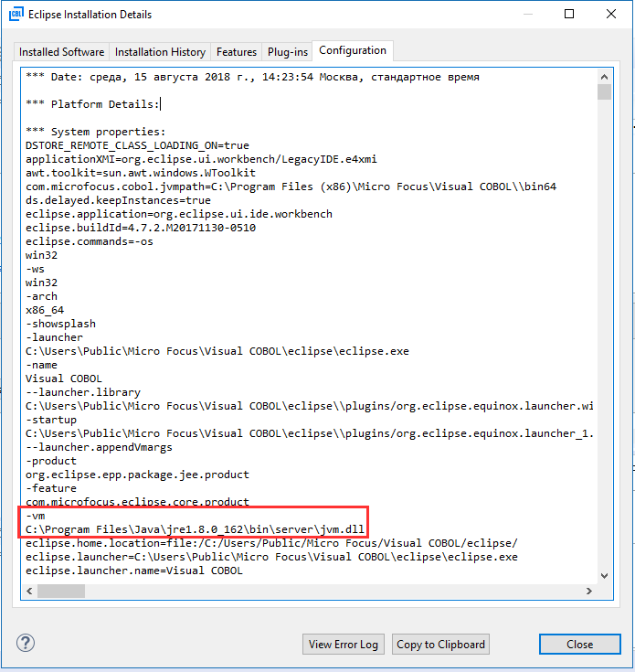Click the ds.delayed.keepInstances=true line
Image resolution: width=635 pixels, height=672 pixels.
(x=118, y=200)
